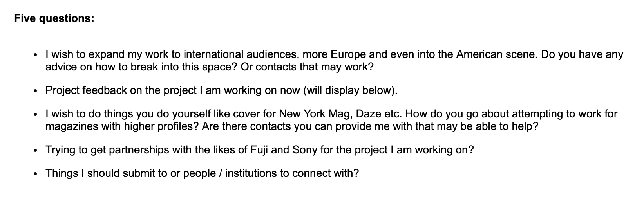This screenshot has height=198, width=644.
Task: Click 'institutions to connect with?'
Action: (x=292, y=173)
